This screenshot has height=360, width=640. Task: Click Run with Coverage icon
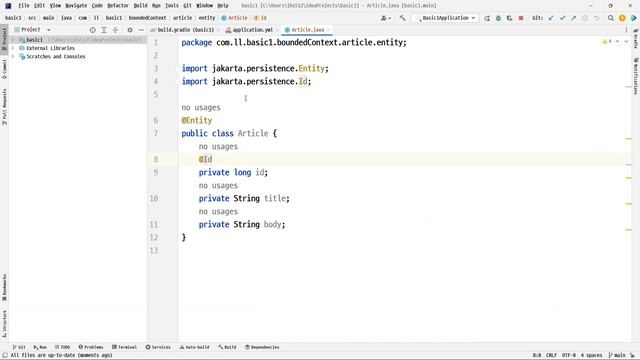(x=509, y=18)
